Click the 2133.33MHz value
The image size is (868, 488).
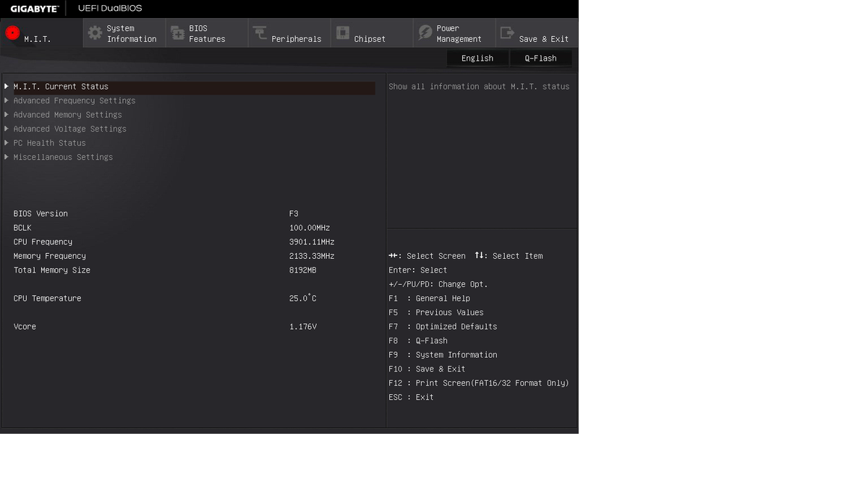pos(312,256)
